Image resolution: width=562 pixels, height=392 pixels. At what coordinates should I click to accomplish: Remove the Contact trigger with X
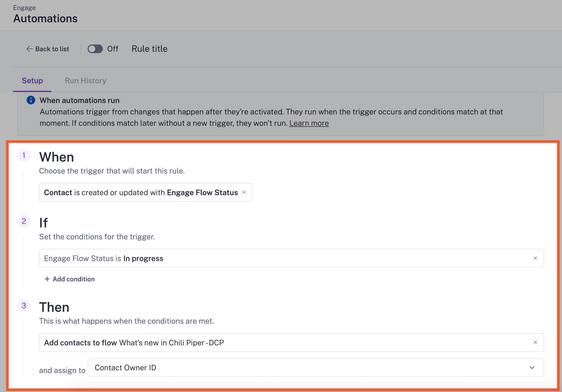(244, 192)
